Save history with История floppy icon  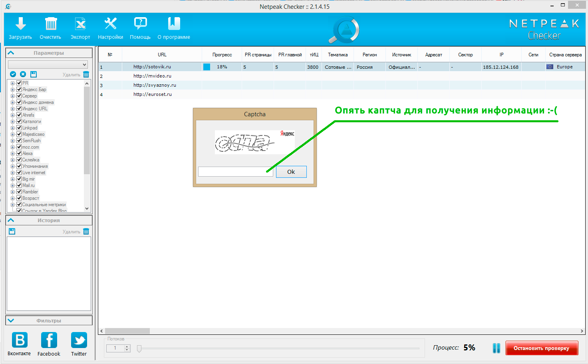(x=12, y=231)
